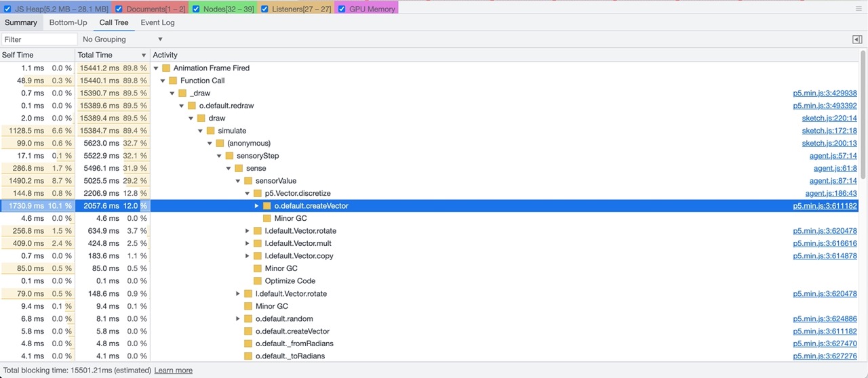The width and height of the screenshot is (868, 378).
Task: Collapse the sensorValue node
Action: pos(238,181)
